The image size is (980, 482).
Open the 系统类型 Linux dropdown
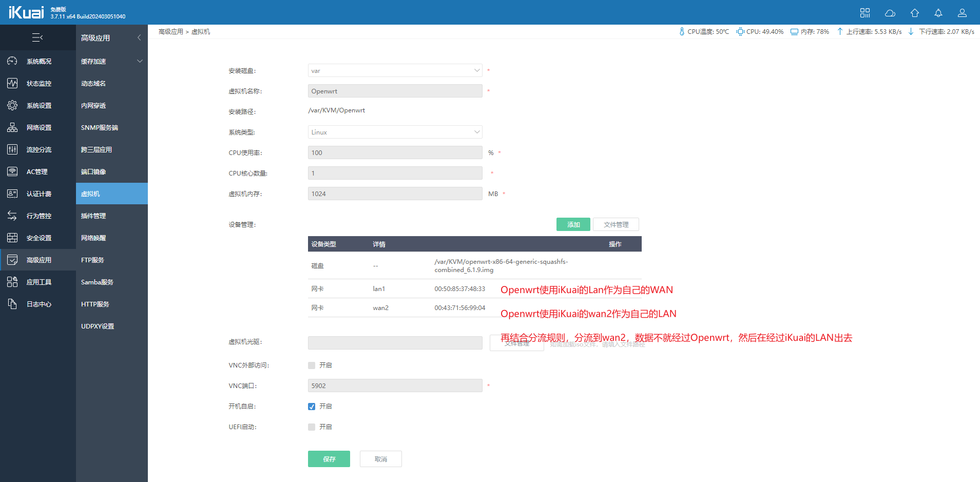[395, 132]
